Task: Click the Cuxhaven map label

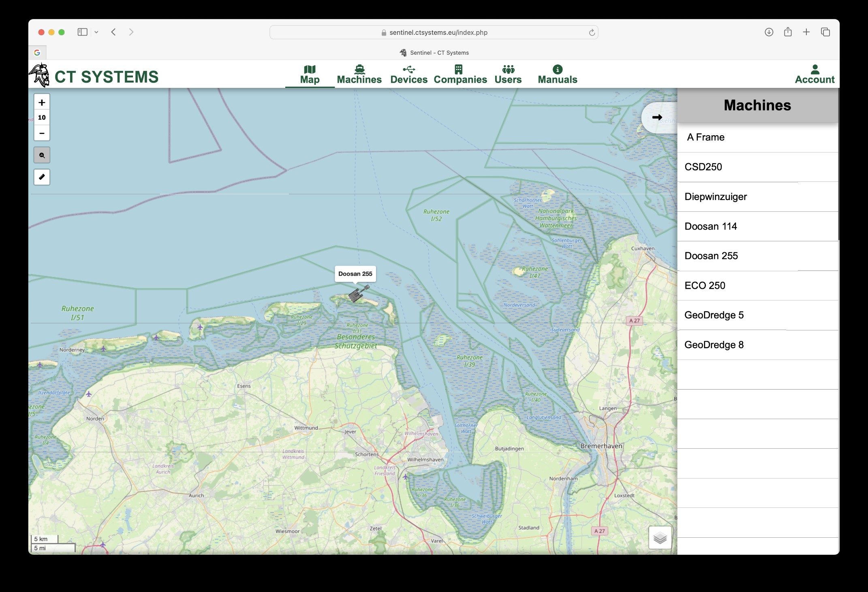Action: pos(643,248)
